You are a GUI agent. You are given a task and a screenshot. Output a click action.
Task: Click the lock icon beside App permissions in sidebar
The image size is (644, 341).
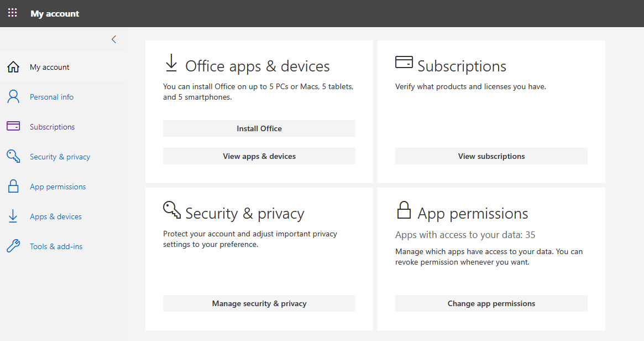pyautogui.click(x=13, y=186)
